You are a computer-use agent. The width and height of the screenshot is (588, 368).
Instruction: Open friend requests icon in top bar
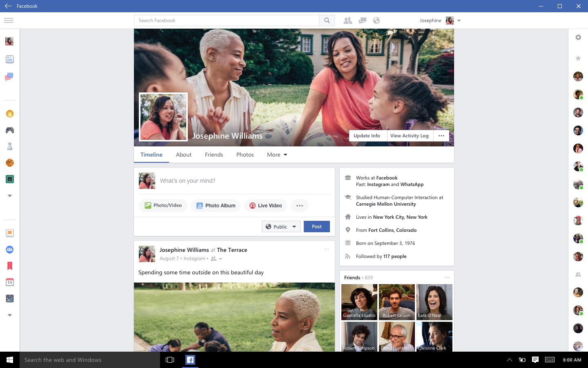348,20
